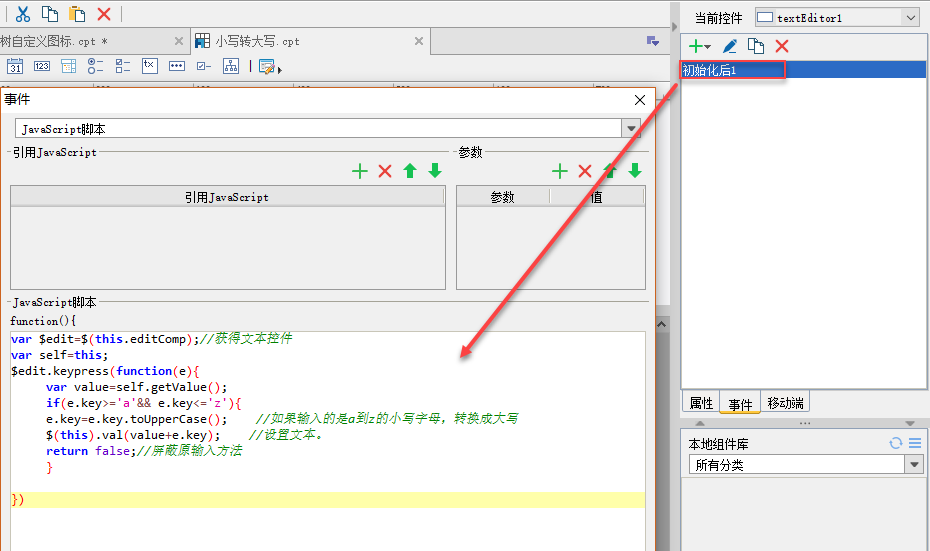
Task: Switch to the 移动端 tab
Action: click(x=785, y=403)
